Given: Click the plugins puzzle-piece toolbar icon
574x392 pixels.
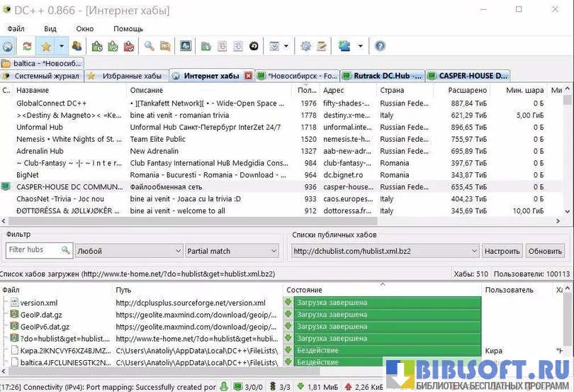Looking at the screenshot, I should (x=345, y=46).
